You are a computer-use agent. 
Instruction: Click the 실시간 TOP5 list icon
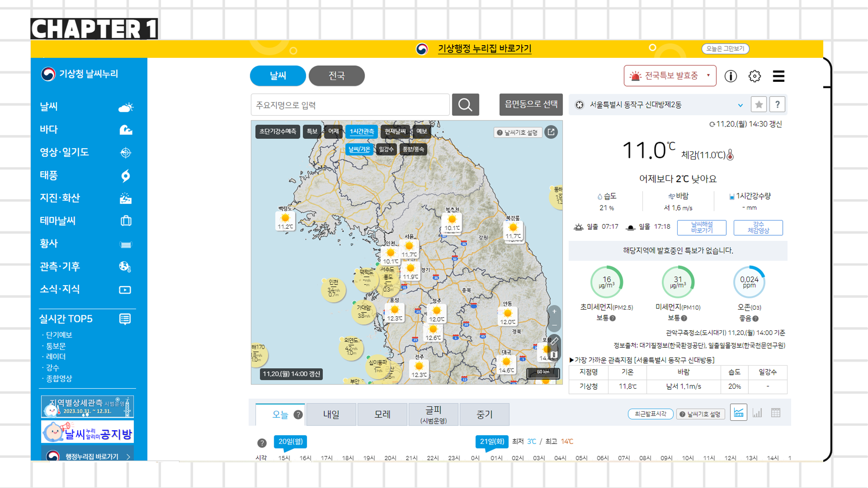click(x=125, y=319)
